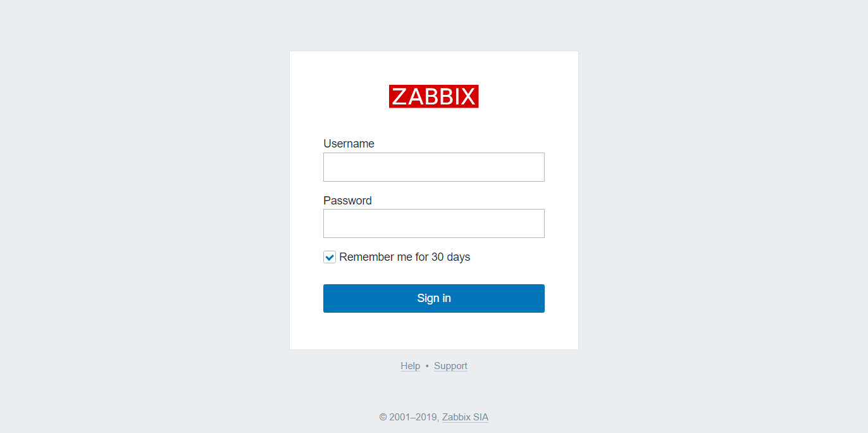Image resolution: width=868 pixels, height=433 pixels.
Task: Click the left end of the Username box
Action: click(x=330, y=167)
